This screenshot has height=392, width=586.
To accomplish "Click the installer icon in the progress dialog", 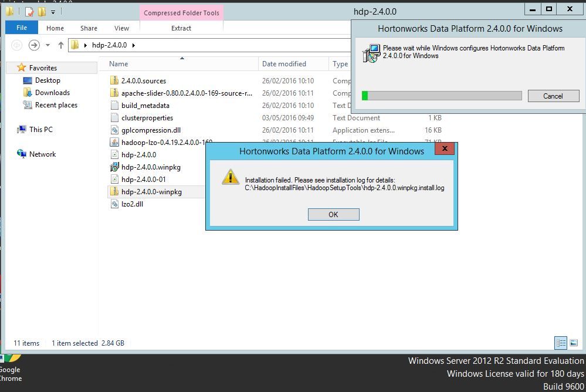I will pyautogui.click(x=371, y=53).
